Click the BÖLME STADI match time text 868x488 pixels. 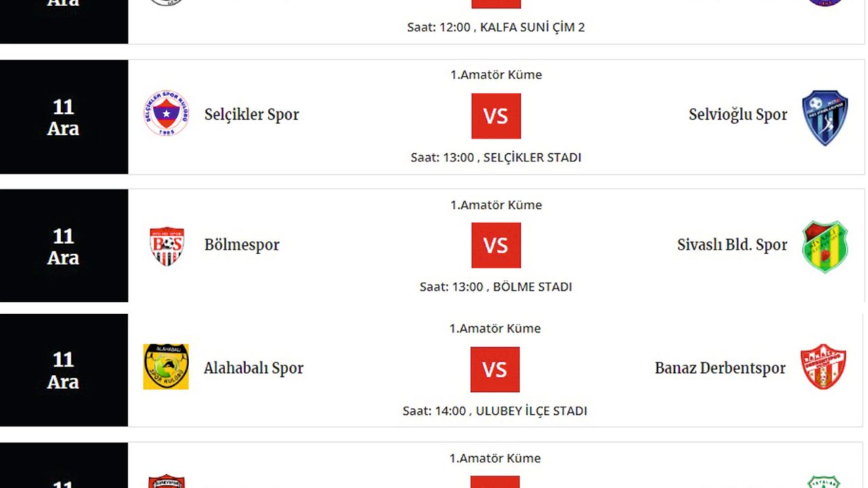[496, 287]
